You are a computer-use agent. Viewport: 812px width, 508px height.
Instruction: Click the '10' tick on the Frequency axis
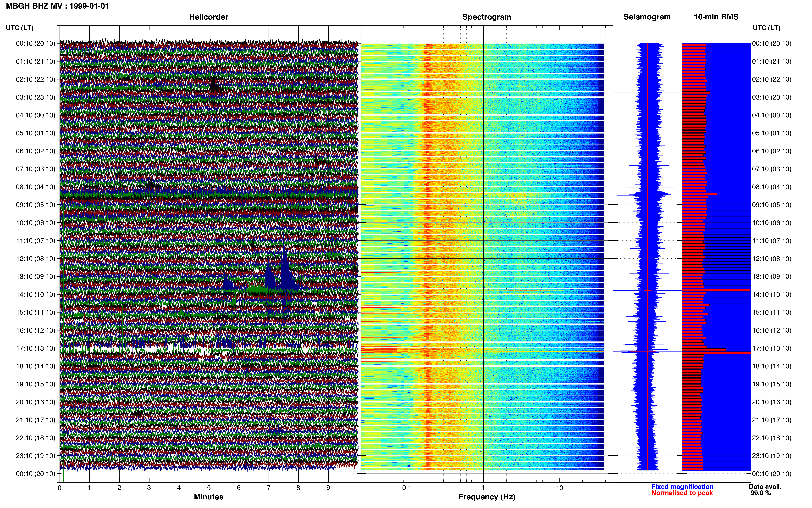pyautogui.click(x=559, y=488)
